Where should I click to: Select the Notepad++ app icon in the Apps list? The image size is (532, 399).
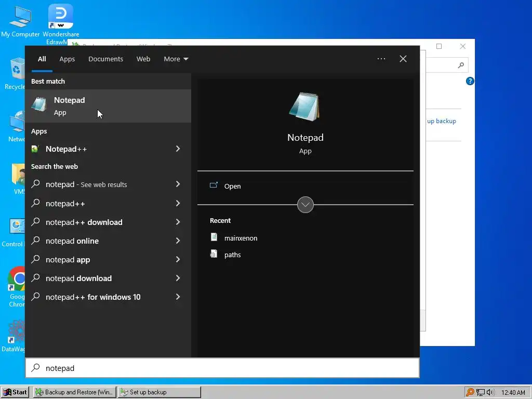tap(35, 149)
